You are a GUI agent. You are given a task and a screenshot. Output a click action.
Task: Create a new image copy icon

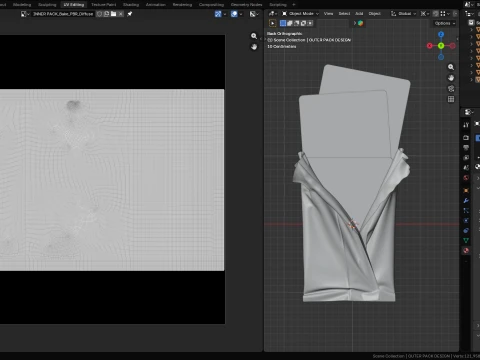(106, 14)
